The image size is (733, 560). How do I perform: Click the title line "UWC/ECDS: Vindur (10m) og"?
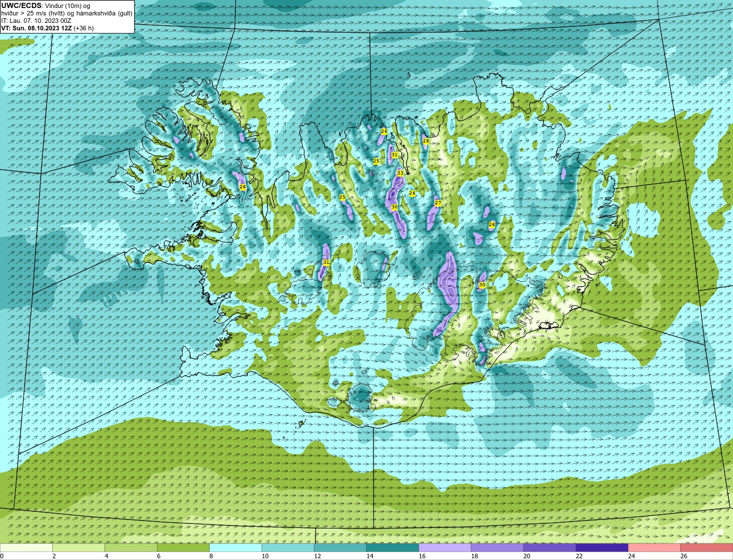[46, 6]
